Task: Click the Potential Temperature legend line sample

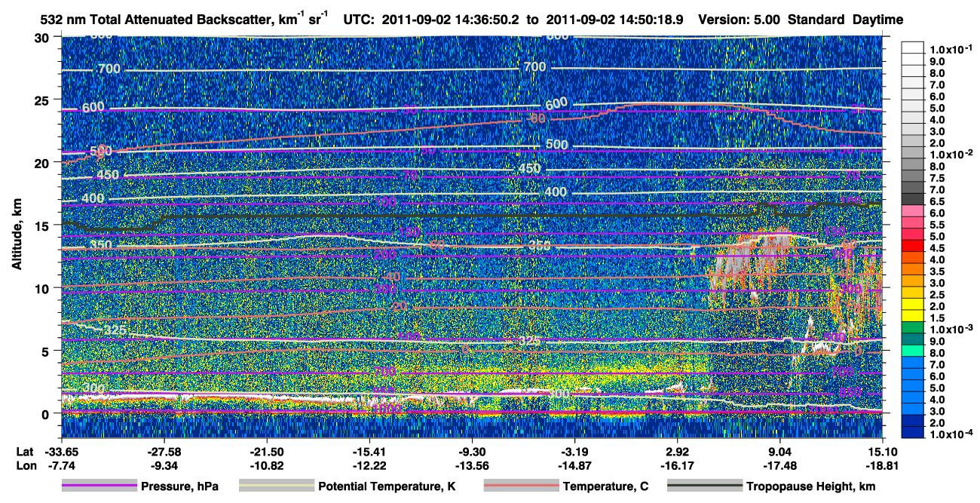Action: point(277,486)
